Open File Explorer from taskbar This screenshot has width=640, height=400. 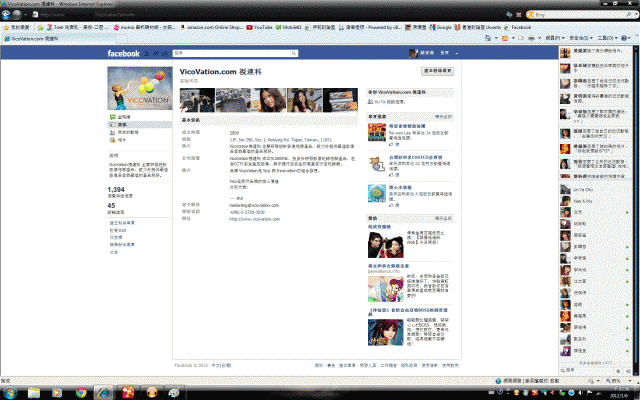click(34, 393)
